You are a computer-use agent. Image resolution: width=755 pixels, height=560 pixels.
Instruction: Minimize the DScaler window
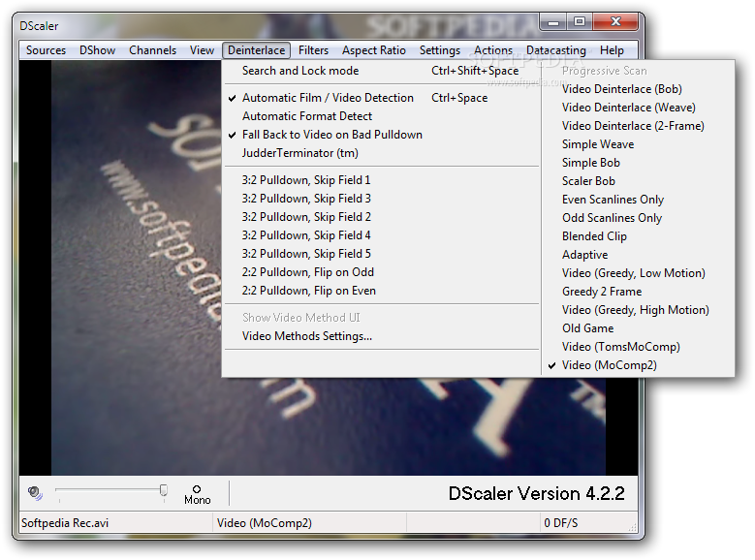click(x=553, y=21)
